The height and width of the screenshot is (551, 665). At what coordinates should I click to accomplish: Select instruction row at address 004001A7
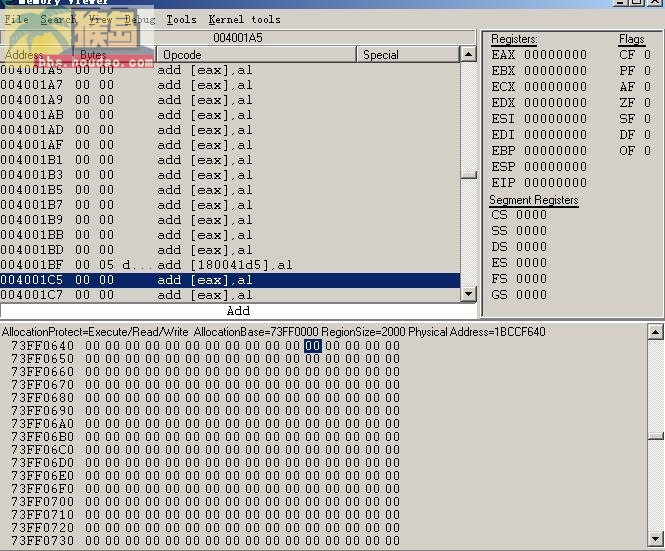pyautogui.click(x=230, y=85)
